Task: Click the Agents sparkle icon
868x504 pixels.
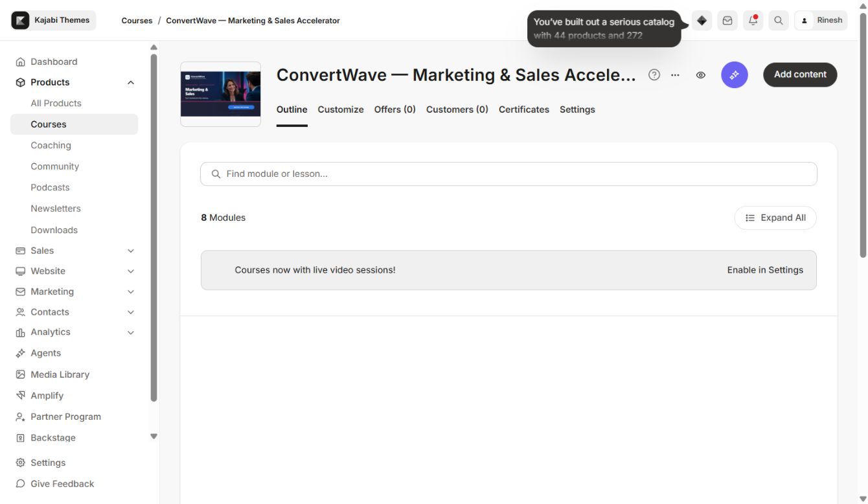Action: tap(20, 353)
